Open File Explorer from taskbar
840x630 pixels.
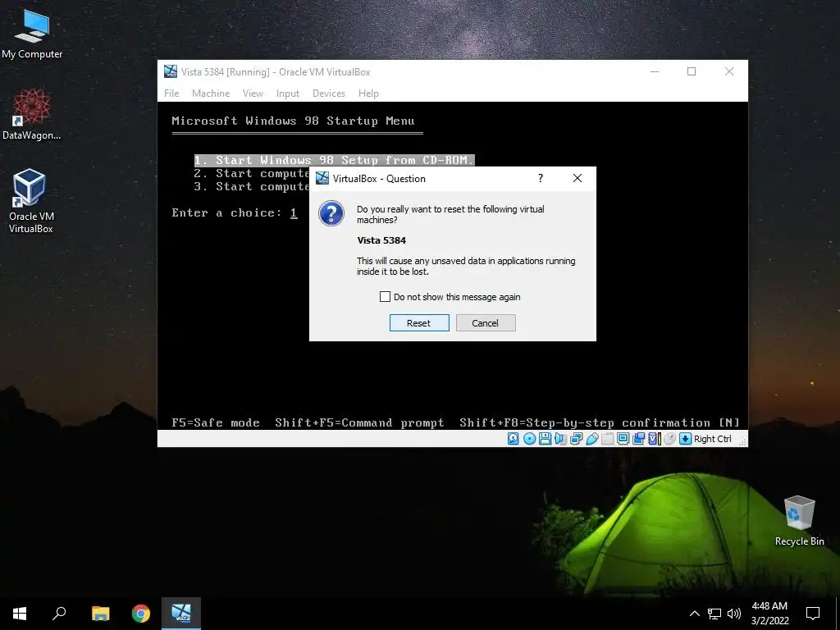(x=100, y=614)
